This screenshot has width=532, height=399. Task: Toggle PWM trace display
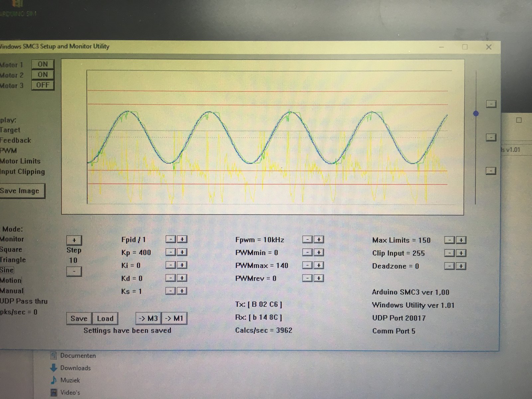(8, 151)
